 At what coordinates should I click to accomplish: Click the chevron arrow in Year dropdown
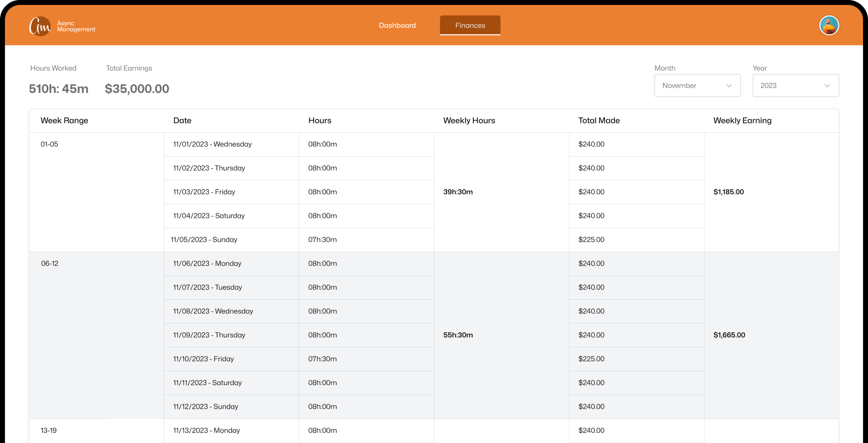(827, 86)
